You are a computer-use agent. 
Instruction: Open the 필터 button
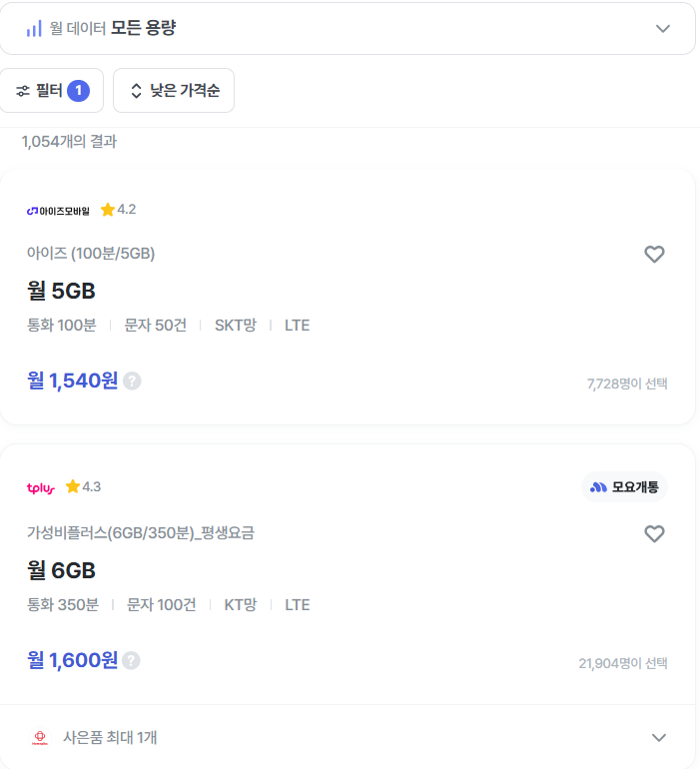pyautogui.click(x=52, y=91)
